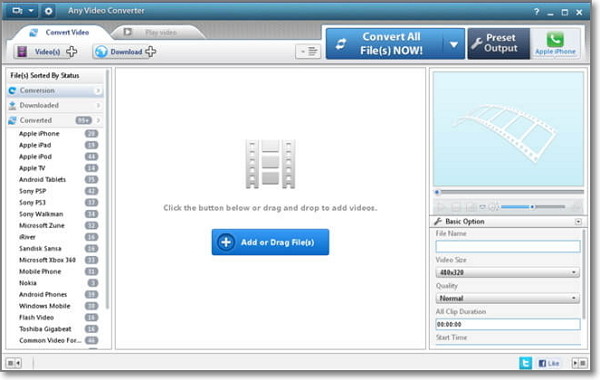Select Nokia in the sidebar list

pos(28,283)
